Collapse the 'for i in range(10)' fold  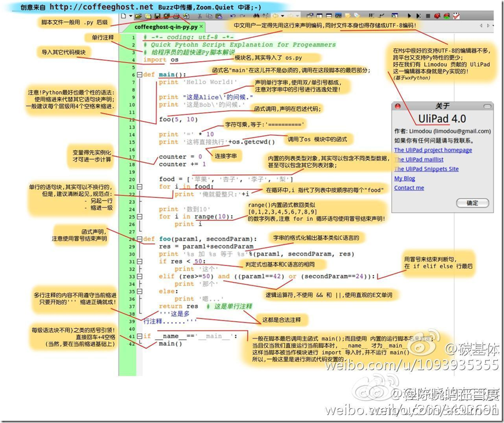click(140, 216)
